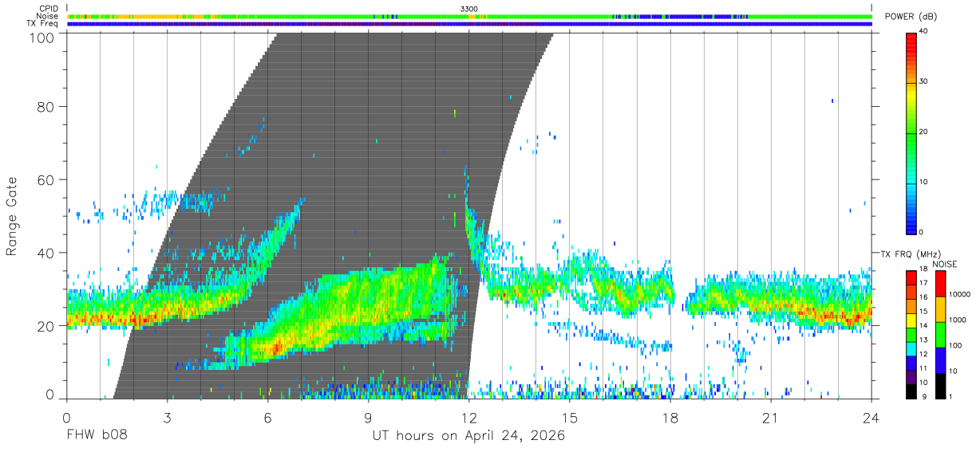Click the 9 tick on UT hours axis

[368, 418]
